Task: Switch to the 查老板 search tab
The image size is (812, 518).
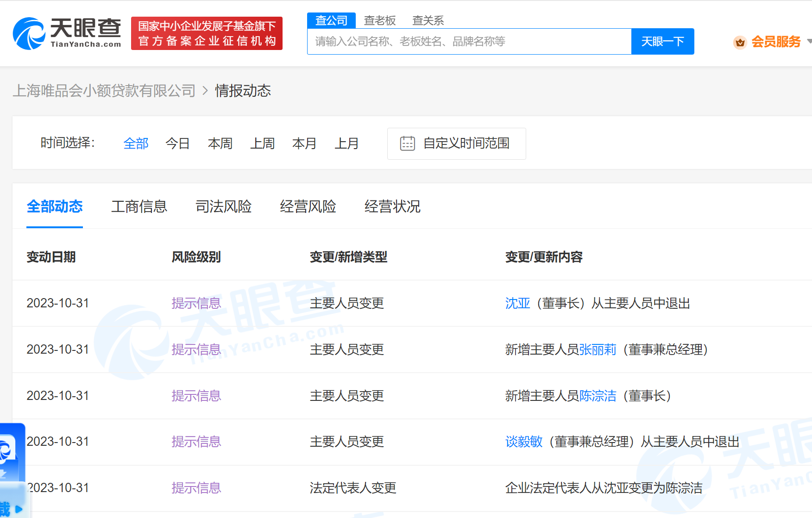Action: point(380,20)
